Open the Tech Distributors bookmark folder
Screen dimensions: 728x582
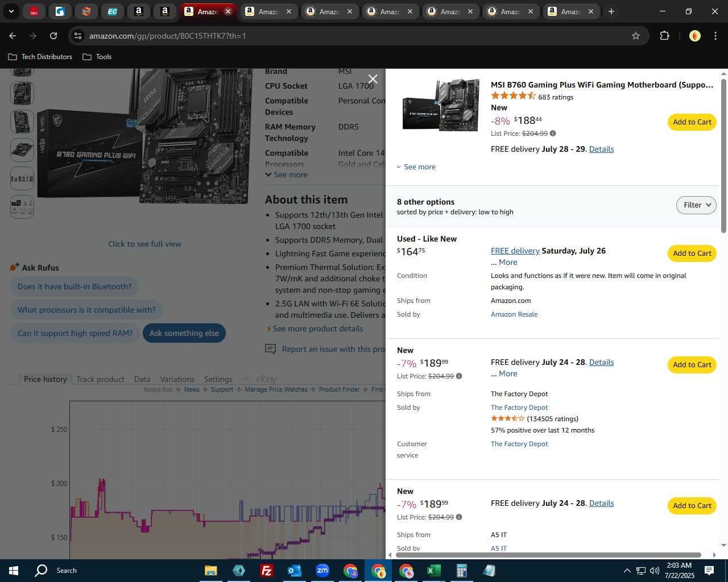click(40, 57)
